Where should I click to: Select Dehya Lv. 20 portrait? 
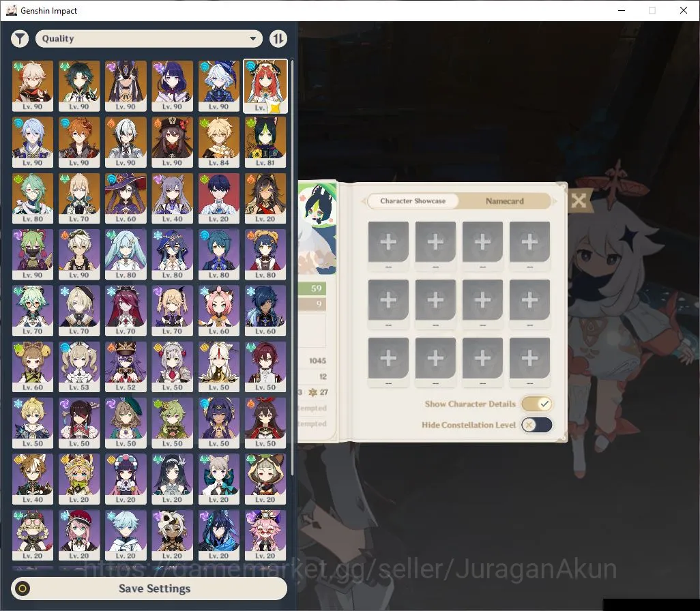pyautogui.click(x=265, y=198)
